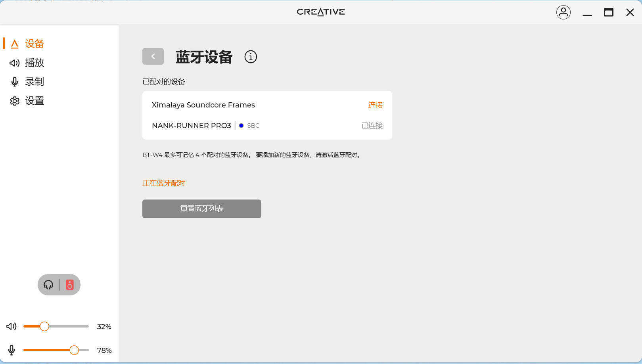
Task: Adjust the playback volume slider at 32%
Action: (x=56, y=326)
